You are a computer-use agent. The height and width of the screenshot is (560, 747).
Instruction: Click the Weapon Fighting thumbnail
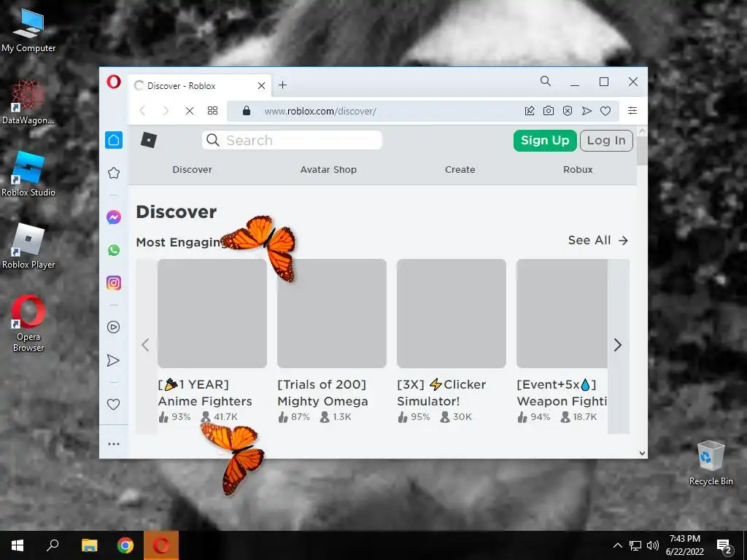pos(562,314)
